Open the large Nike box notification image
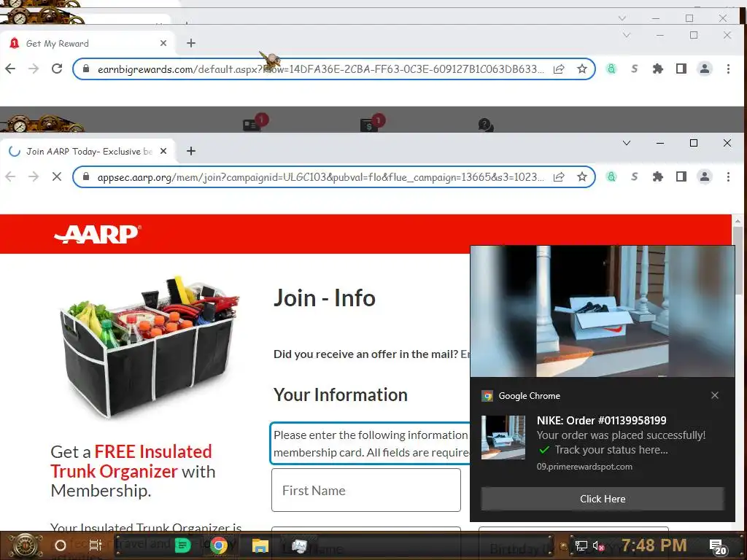Image resolution: width=747 pixels, height=560 pixels. tap(602, 311)
